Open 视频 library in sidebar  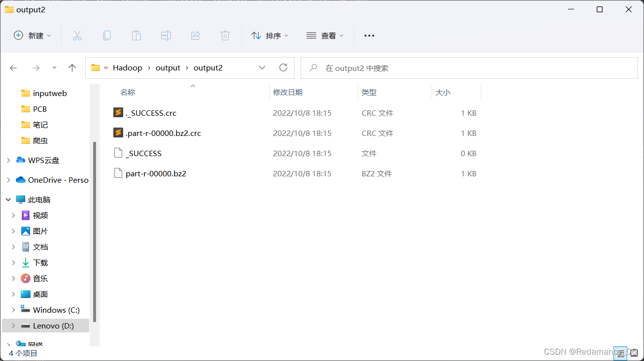(40, 215)
